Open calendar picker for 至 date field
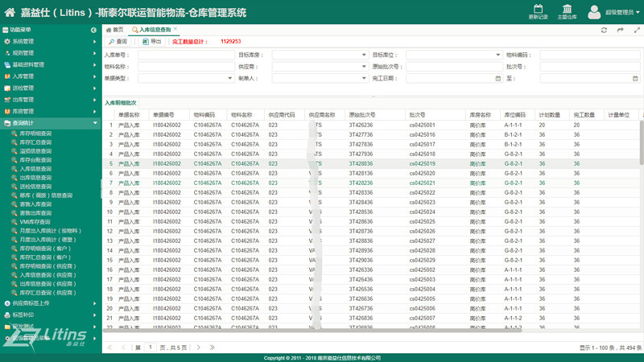Image resolution: width=644 pixels, height=362 pixels. 635,78
